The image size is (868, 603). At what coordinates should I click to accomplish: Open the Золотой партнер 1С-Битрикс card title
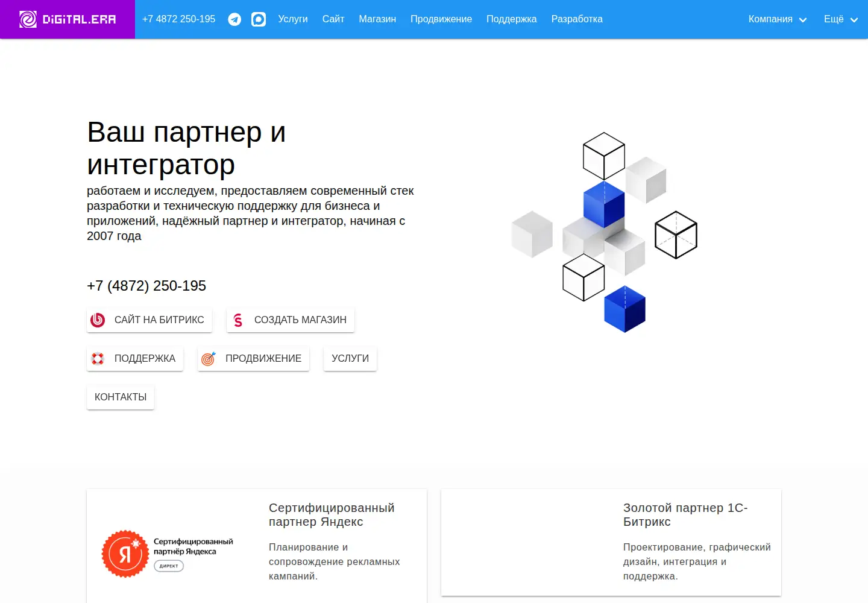[x=685, y=515]
